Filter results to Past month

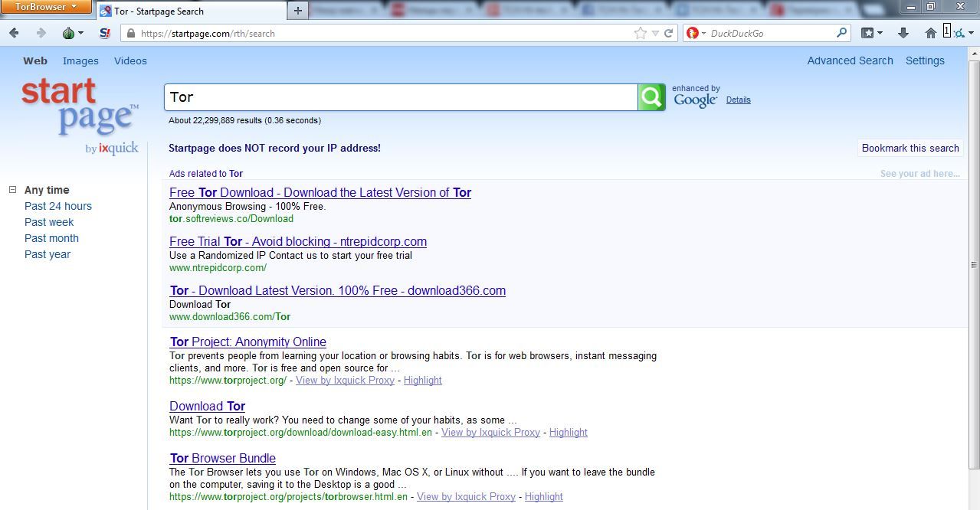(x=51, y=238)
